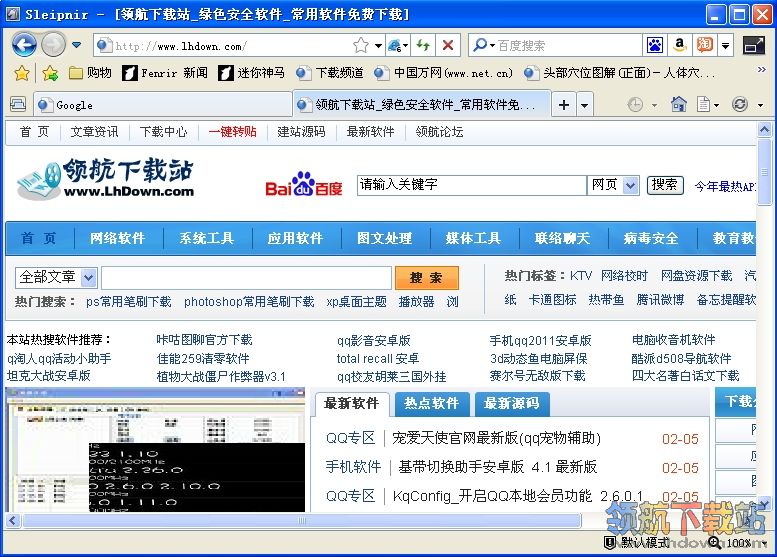Select the 图文处理 category tab

click(x=385, y=238)
